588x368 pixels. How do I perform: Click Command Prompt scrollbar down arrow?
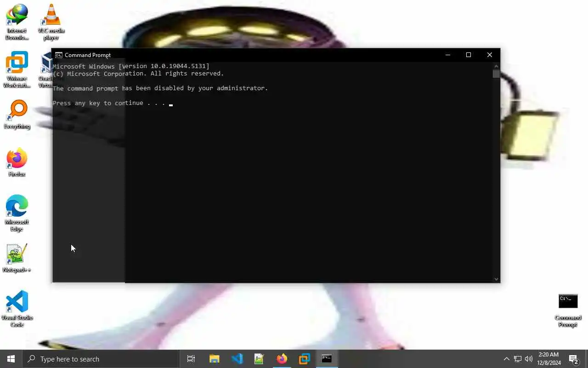(496, 279)
